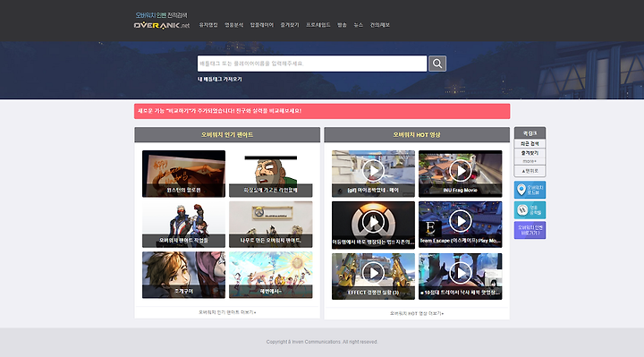Click the quick sidebar header
Image resolution: width=644 pixels, height=357 pixels.
point(530,133)
